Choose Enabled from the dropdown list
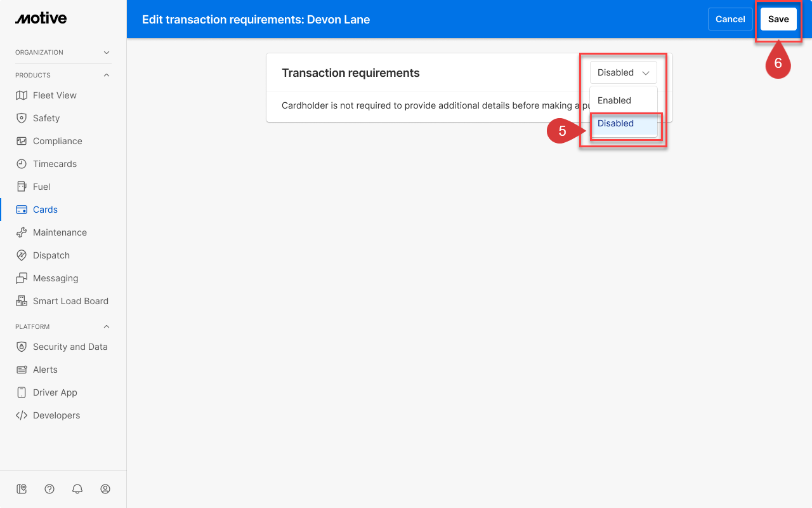The height and width of the screenshot is (508, 812). pos(624,100)
